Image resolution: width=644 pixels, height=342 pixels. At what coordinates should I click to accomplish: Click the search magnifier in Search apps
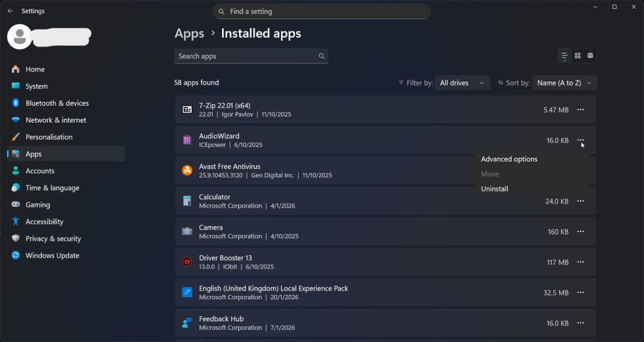[321, 56]
